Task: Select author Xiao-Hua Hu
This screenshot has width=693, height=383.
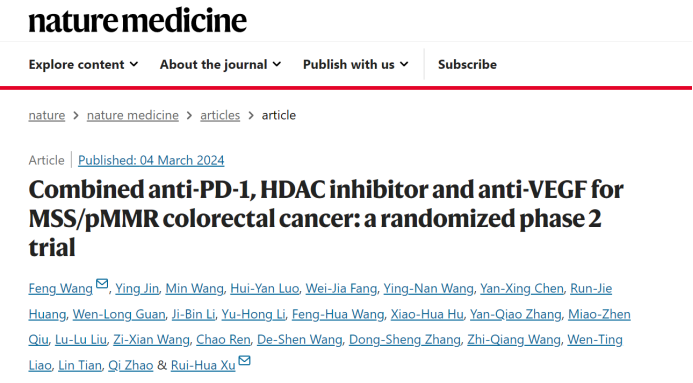Action: pos(427,314)
